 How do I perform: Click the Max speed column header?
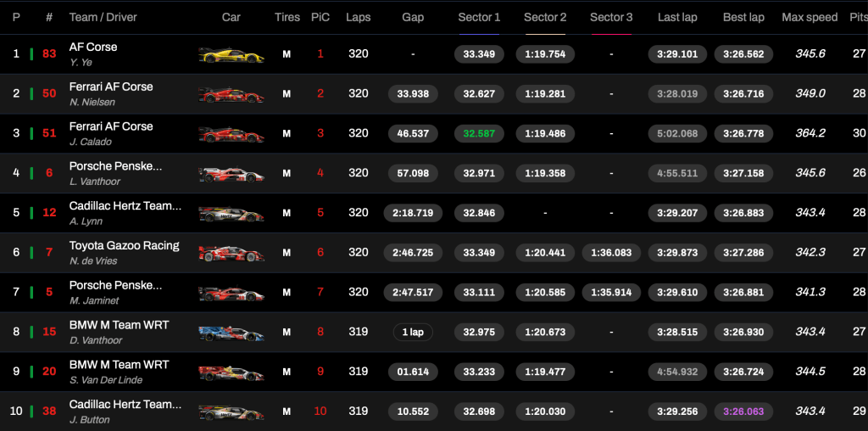[x=810, y=17]
